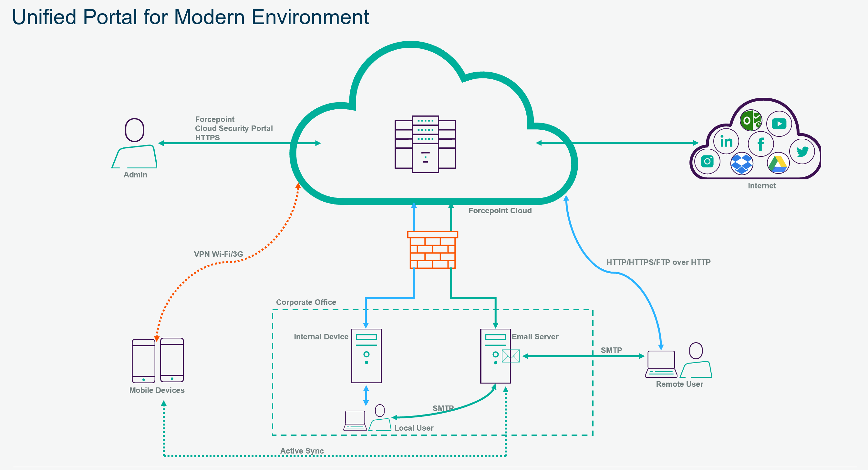Click the 'VPN Wi-Fi/3G' label

point(218,254)
